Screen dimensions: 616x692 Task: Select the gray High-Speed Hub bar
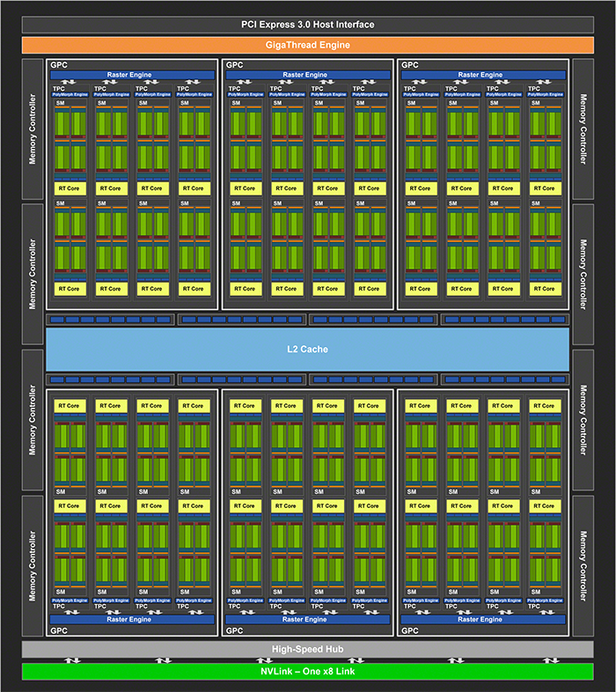coord(307,649)
